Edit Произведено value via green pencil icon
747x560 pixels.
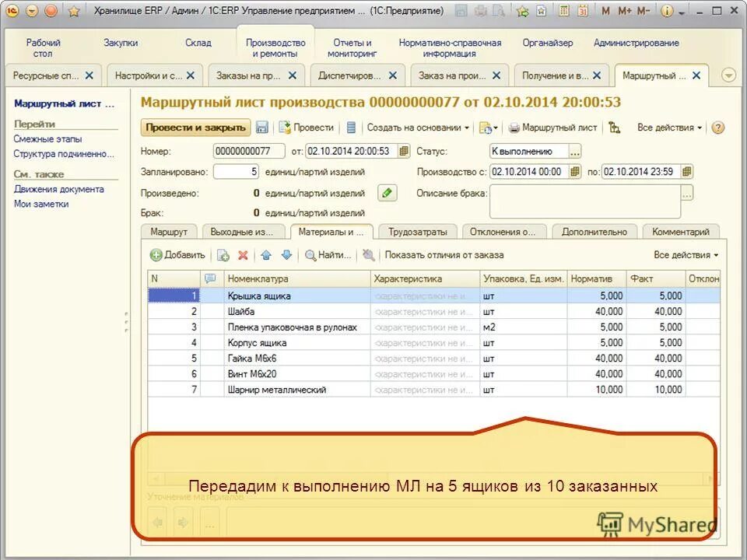(x=387, y=192)
